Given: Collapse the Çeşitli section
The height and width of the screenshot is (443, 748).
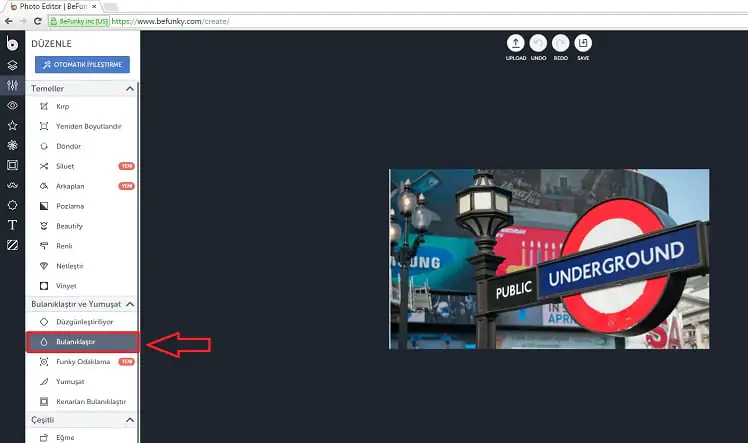Looking at the screenshot, I should click(x=130, y=420).
